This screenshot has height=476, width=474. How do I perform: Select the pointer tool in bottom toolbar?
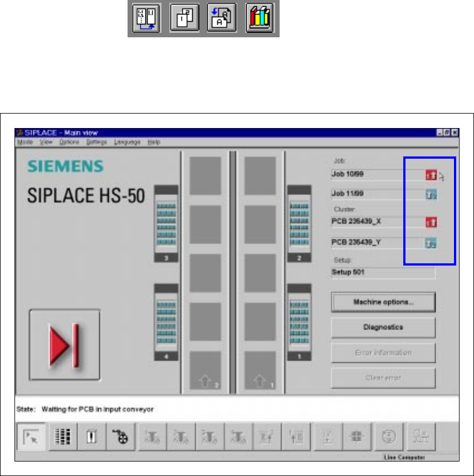pos(31,437)
